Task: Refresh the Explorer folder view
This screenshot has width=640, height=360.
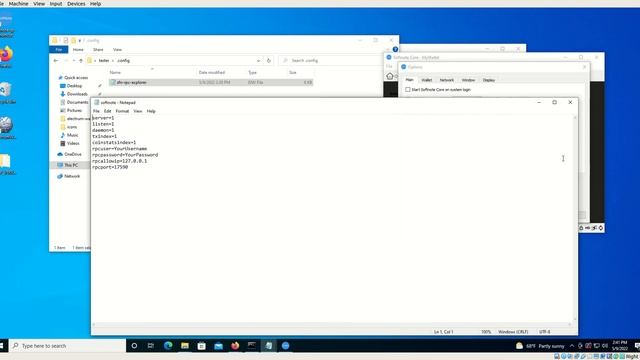Action: pos(269,60)
